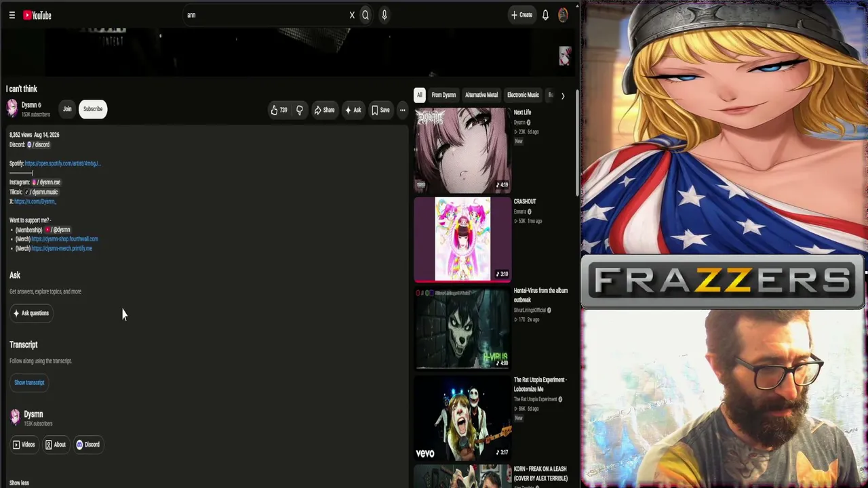Open the @dysmn membership link
Viewport: 868px width, 488px height.
pos(58,230)
